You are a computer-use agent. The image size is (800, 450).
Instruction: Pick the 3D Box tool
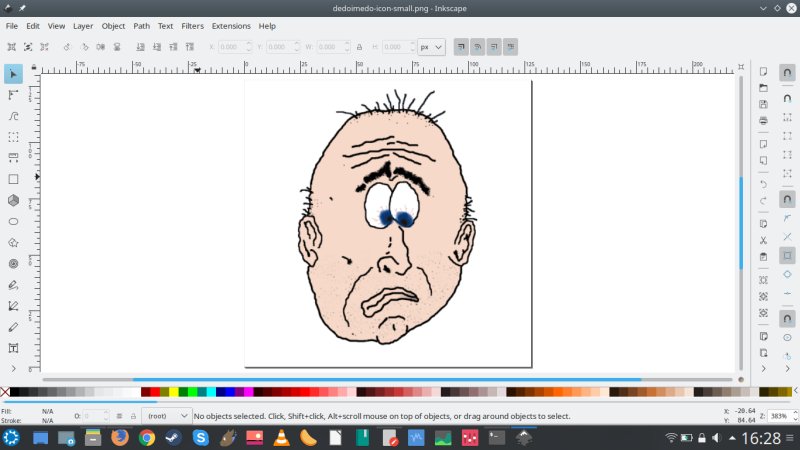pos(13,200)
